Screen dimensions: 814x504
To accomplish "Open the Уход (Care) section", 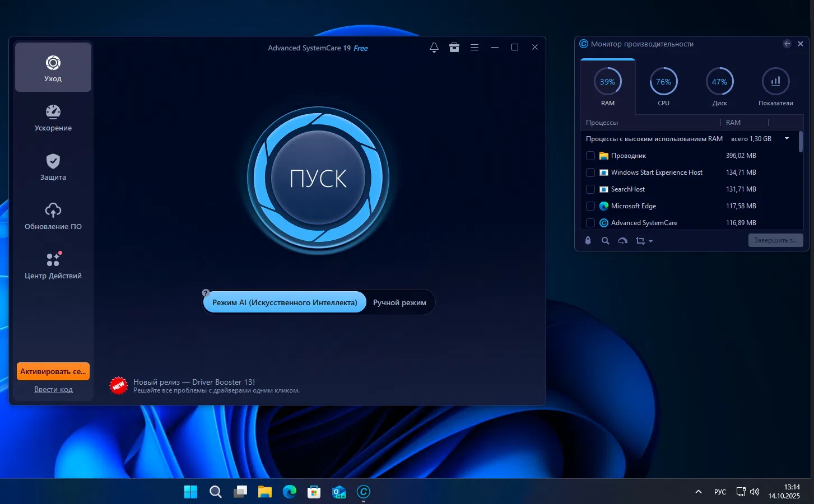I will coord(53,67).
